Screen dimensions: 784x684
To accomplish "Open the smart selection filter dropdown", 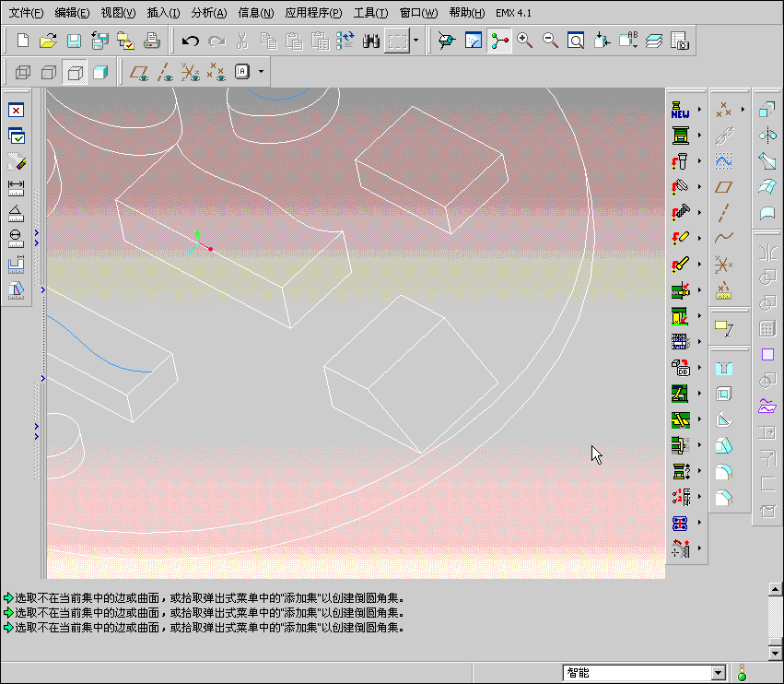I will [x=718, y=673].
